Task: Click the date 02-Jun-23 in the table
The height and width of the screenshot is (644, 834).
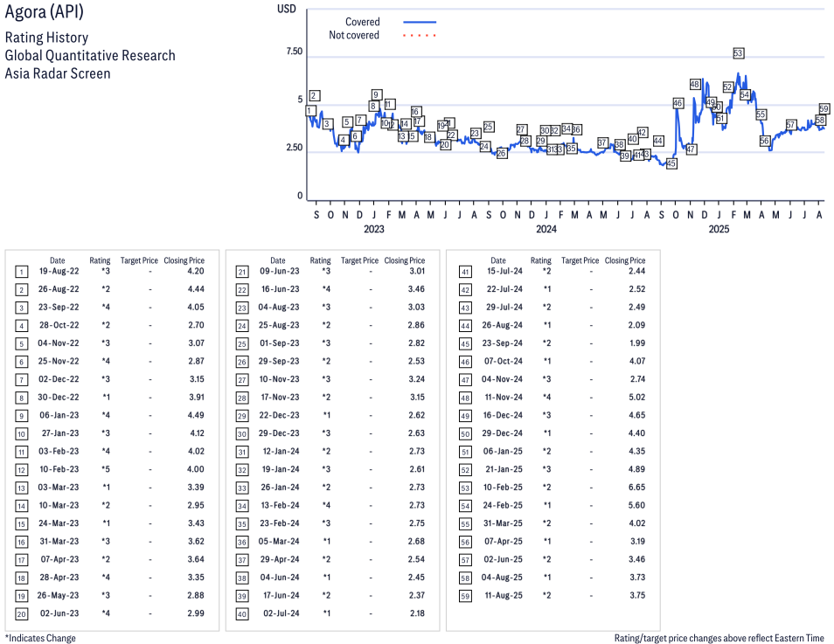Action: point(59,613)
